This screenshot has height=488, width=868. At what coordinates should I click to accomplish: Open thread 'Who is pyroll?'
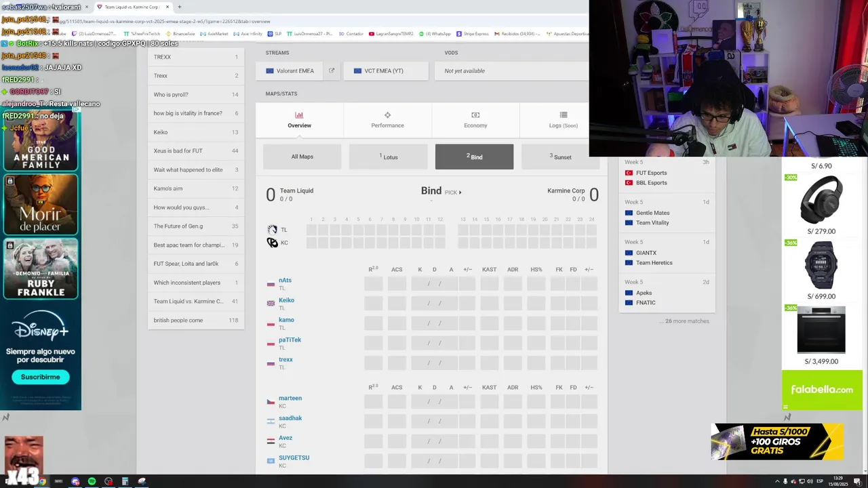[x=196, y=94]
